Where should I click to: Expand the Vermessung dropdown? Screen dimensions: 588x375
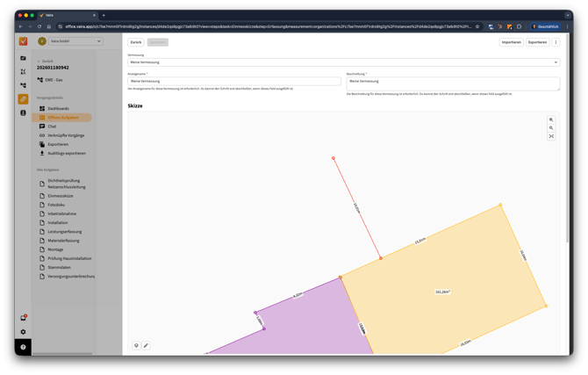[x=343, y=62]
